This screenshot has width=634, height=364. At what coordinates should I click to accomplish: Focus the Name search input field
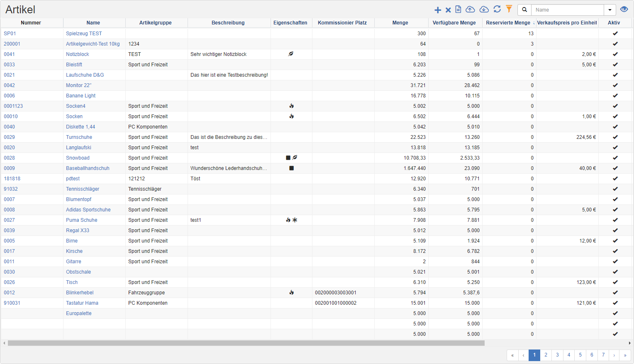(567, 10)
